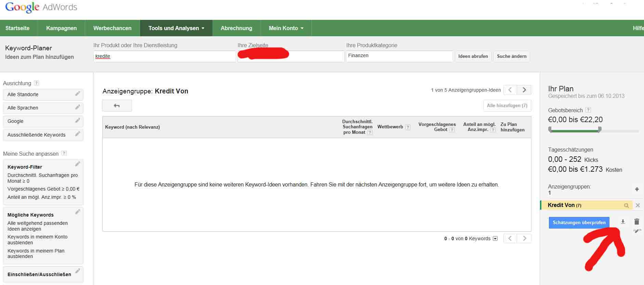
Task: Switch to the Kampagnen tab
Action: [61, 28]
